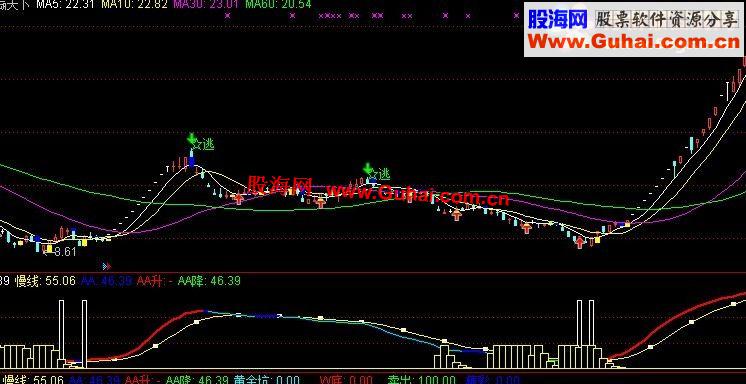
Task: Select the red W底: 0.00 indicator value
Action: point(346,380)
